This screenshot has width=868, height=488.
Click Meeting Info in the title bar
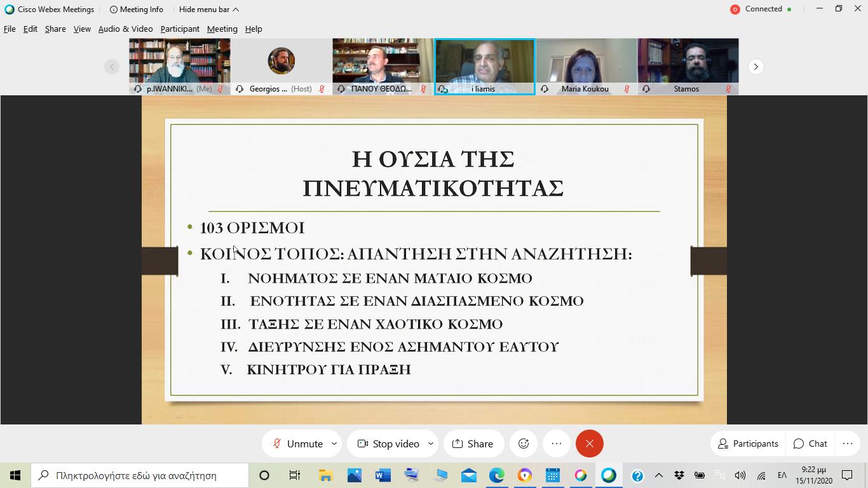137,10
